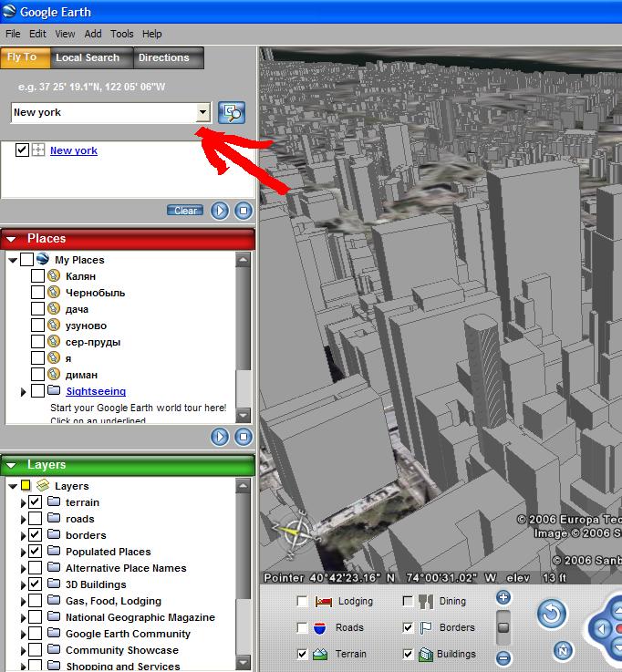Click the placemark icon beside Чернобыль
Screen dimensions: 622x672
coord(54,293)
